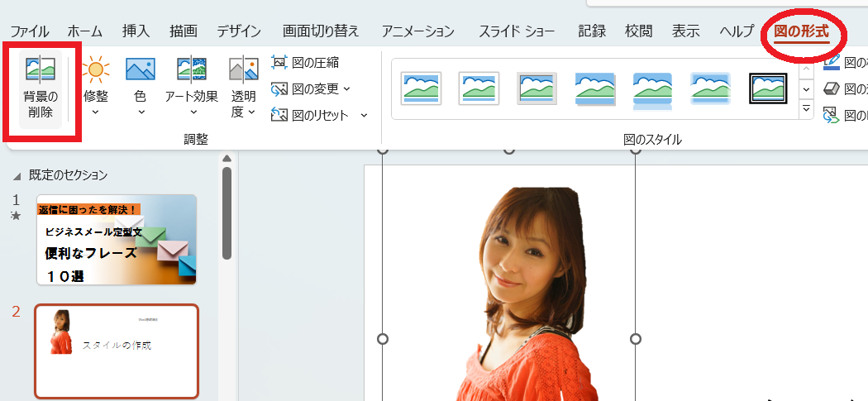The height and width of the screenshot is (401, 868).
Task: Click the woman's photo on the slide
Action: [526, 294]
